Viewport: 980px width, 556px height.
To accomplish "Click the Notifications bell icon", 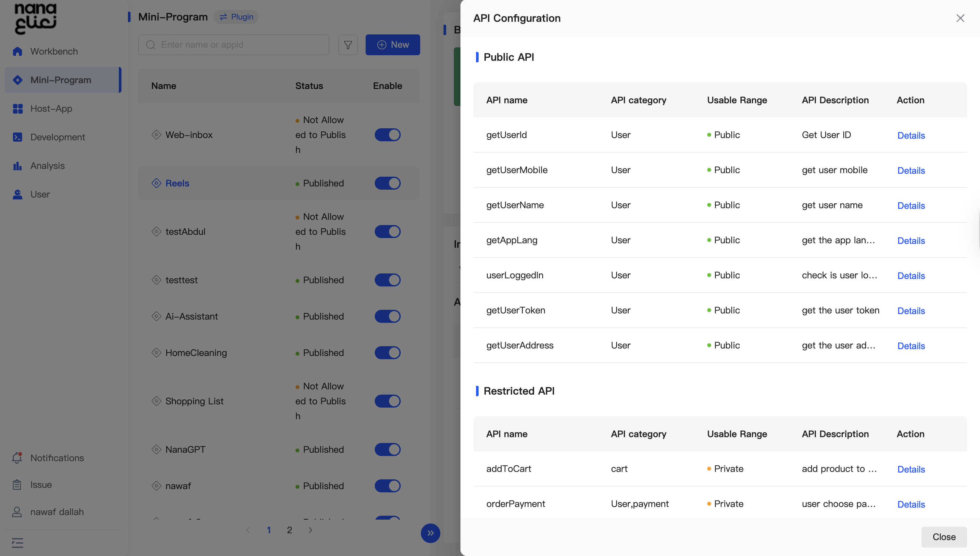I will [x=17, y=458].
